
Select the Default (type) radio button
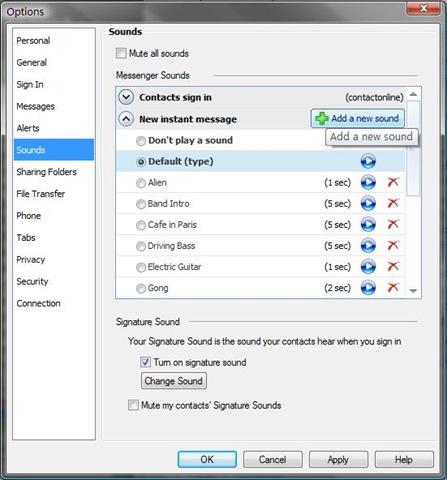141,162
